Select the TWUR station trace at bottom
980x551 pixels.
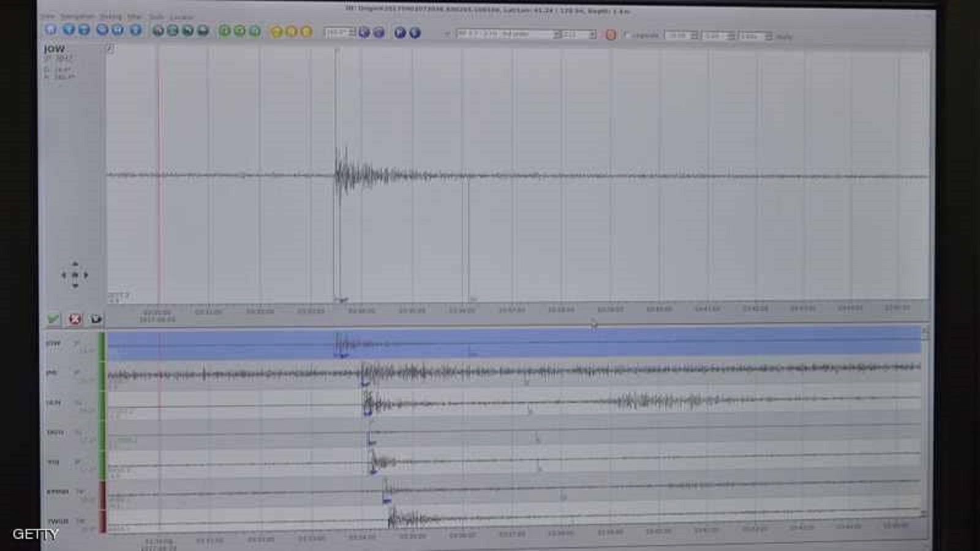click(x=513, y=520)
